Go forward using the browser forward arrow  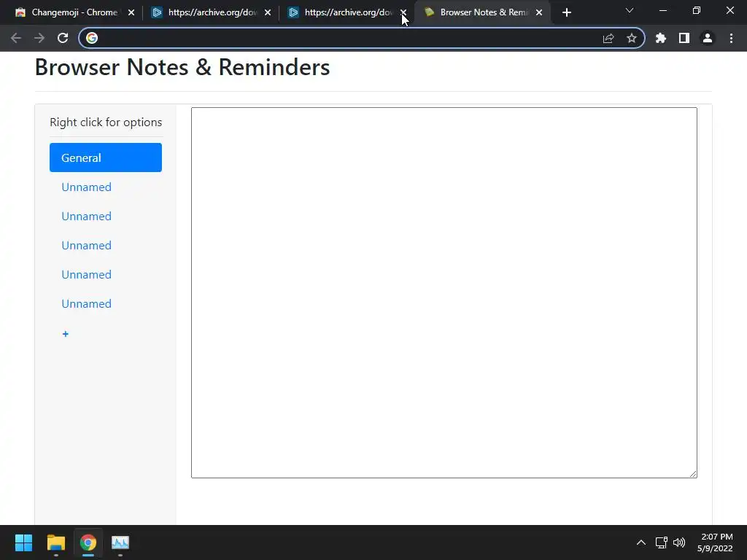pyautogui.click(x=39, y=38)
